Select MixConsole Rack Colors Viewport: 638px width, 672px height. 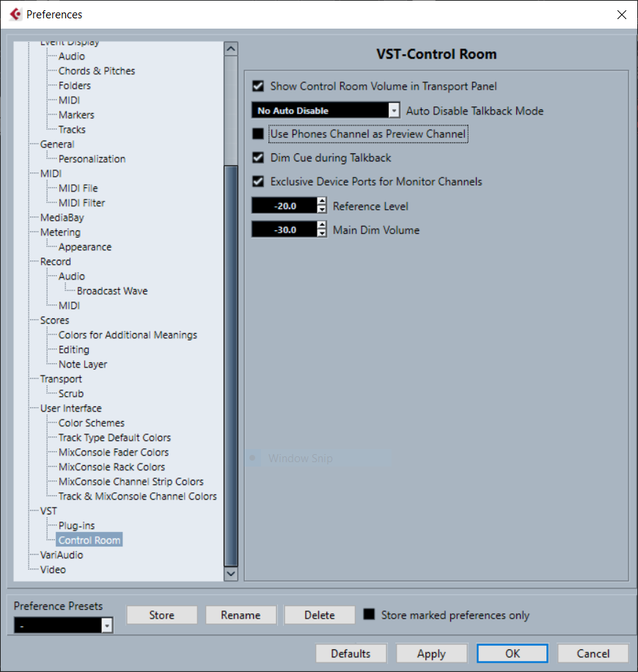111,467
